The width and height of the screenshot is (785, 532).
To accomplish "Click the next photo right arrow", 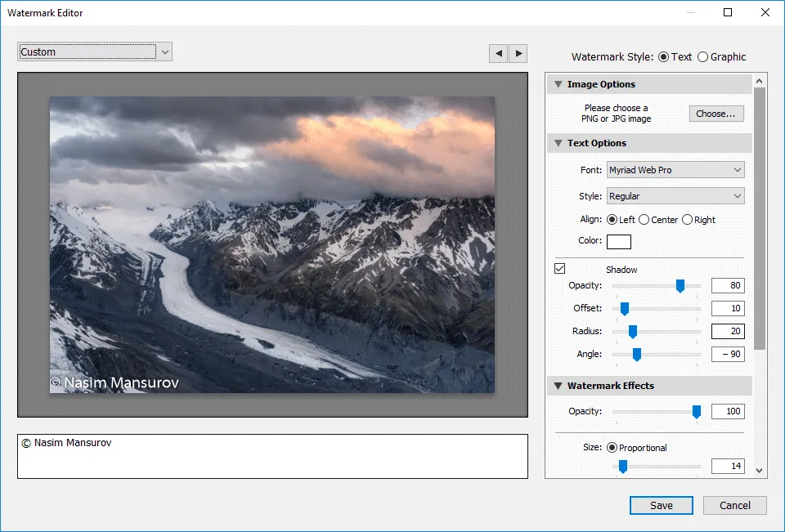I will [x=518, y=54].
